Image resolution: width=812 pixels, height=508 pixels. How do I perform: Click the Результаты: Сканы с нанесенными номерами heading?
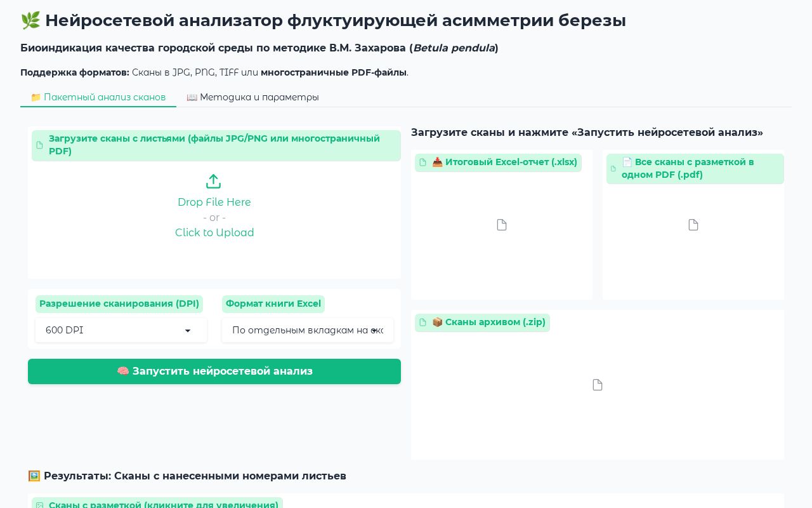coord(187,476)
